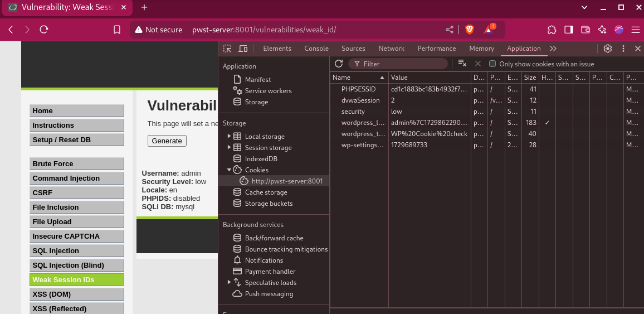644x314 pixels.
Task: Switch to the Console tab
Action: pyautogui.click(x=316, y=49)
